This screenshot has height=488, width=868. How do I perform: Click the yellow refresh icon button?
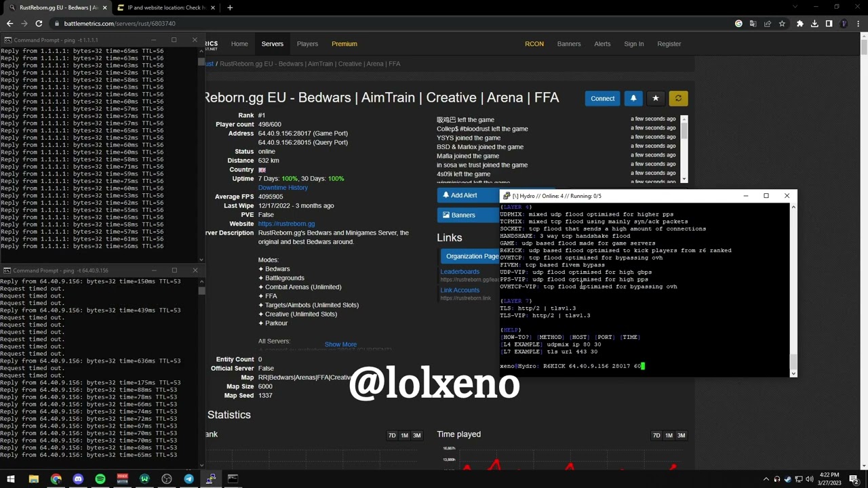678,98
